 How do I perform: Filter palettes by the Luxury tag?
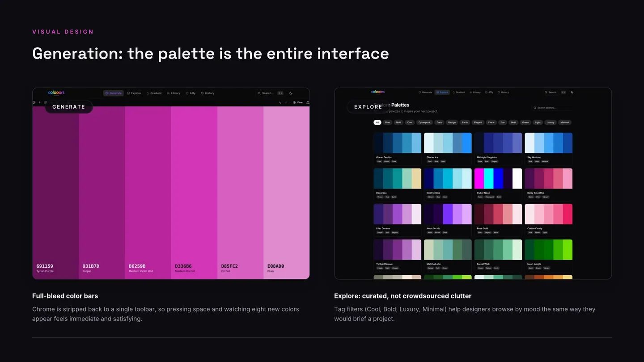coord(551,122)
